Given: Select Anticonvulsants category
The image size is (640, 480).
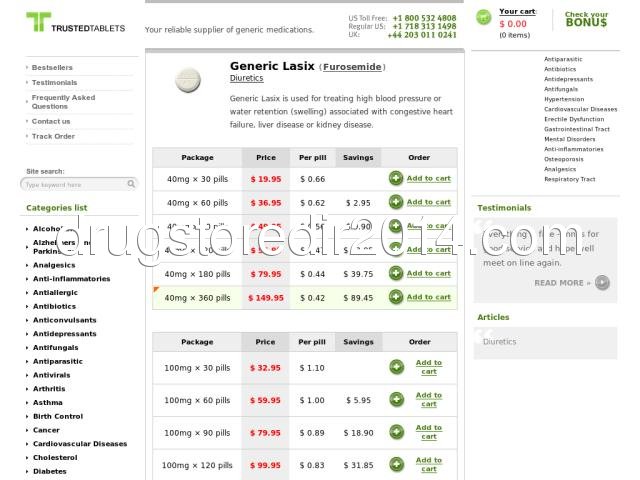Looking at the screenshot, I should pos(64,320).
